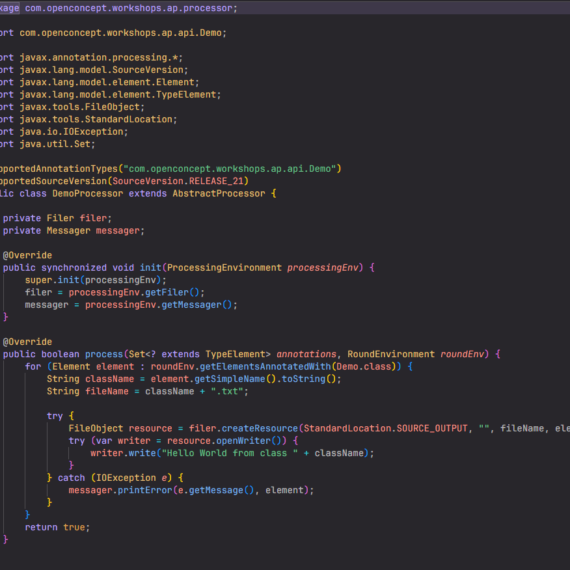Image resolution: width=570 pixels, height=570 pixels.
Task: Click the openWriter() call
Action: pyautogui.click(x=249, y=441)
